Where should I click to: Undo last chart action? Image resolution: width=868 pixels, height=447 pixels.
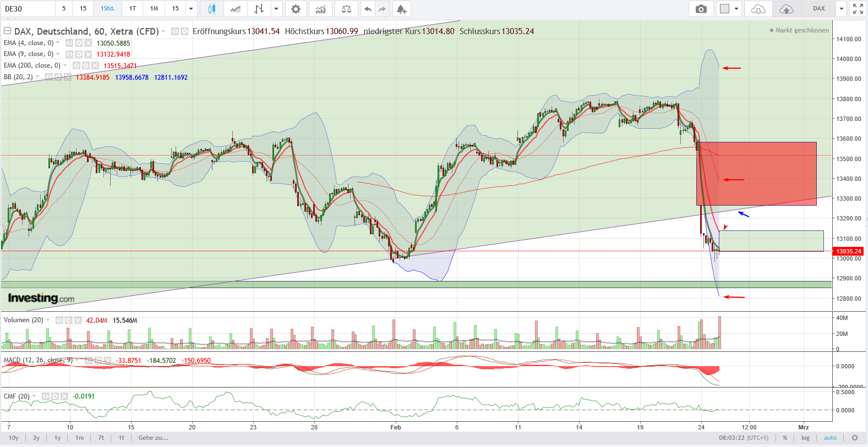tap(368, 9)
